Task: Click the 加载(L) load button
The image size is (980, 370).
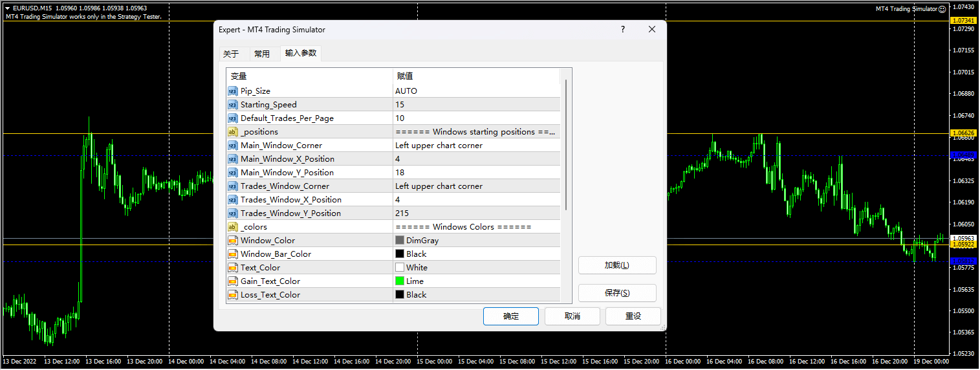Action: [x=616, y=265]
